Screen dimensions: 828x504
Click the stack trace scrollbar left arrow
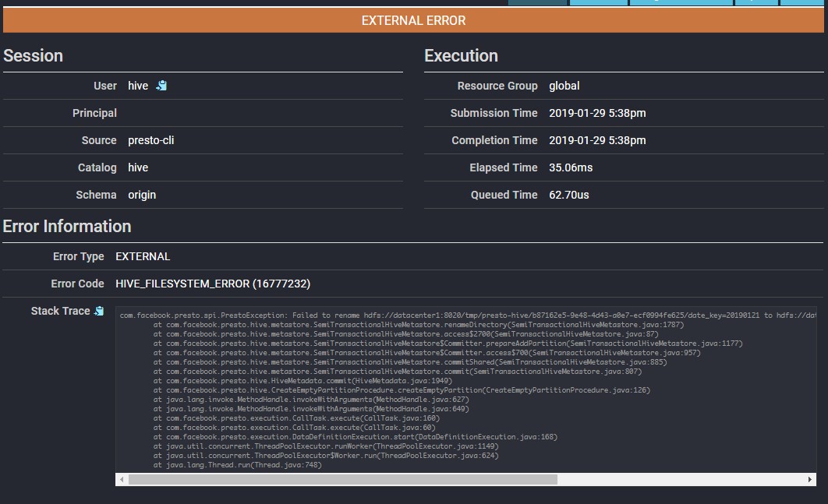122,479
